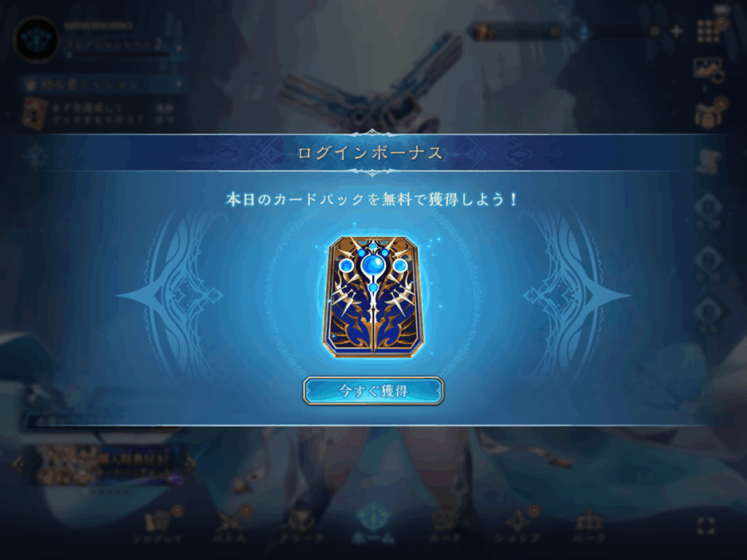
Task: Tap the glowing blue card pack
Action: click(373, 296)
